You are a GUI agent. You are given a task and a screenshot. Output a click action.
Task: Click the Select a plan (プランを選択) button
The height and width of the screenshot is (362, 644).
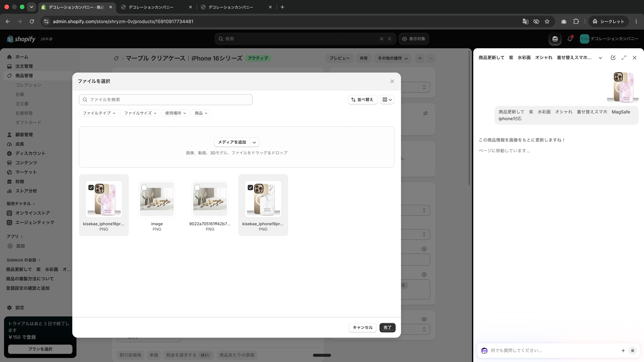[40, 349]
